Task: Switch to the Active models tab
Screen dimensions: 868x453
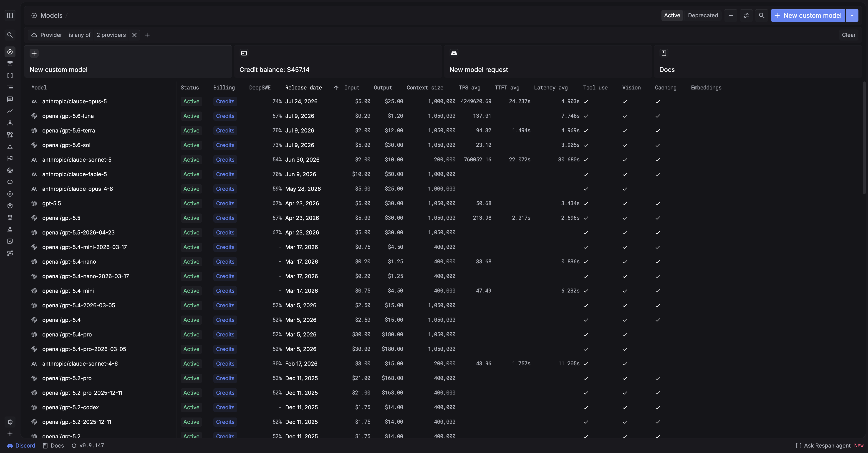Action: tap(672, 15)
